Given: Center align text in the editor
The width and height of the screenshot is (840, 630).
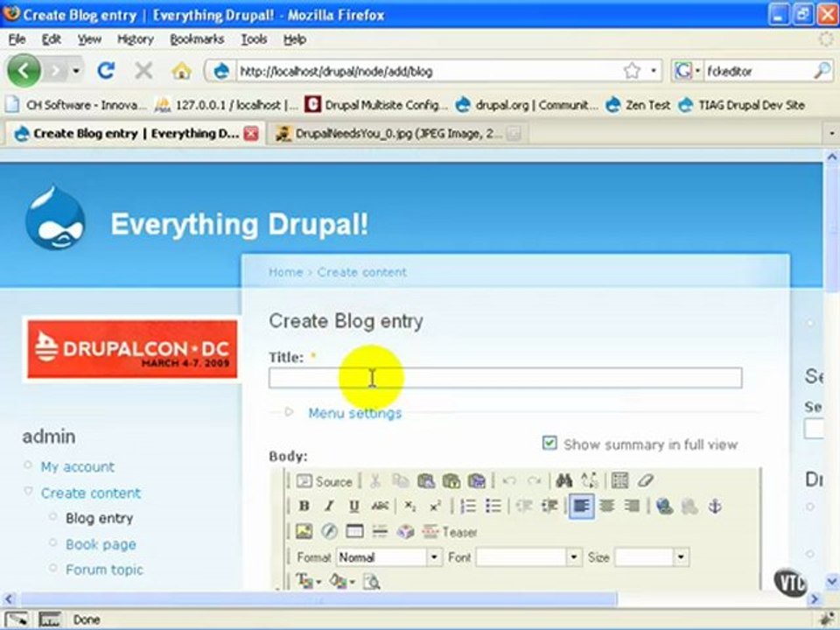Looking at the screenshot, I should coord(606,507).
